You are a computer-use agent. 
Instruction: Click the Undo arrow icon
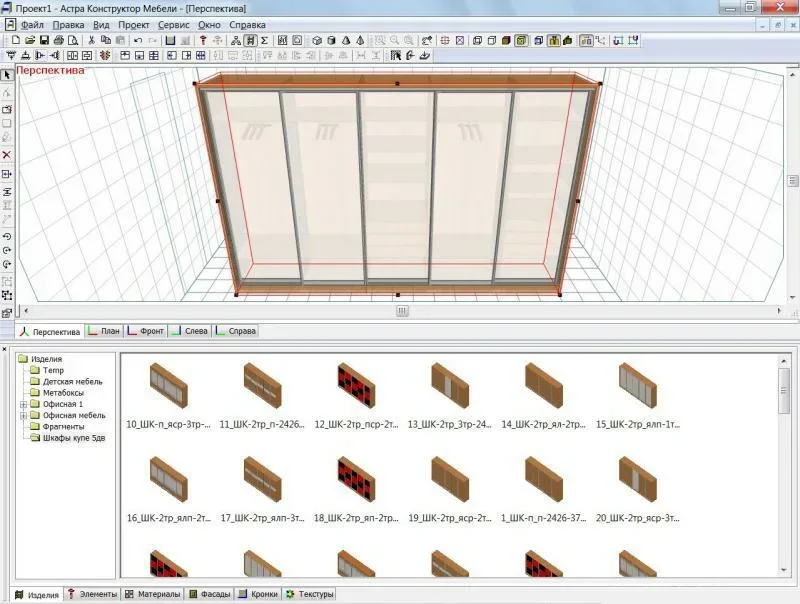[138, 41]
